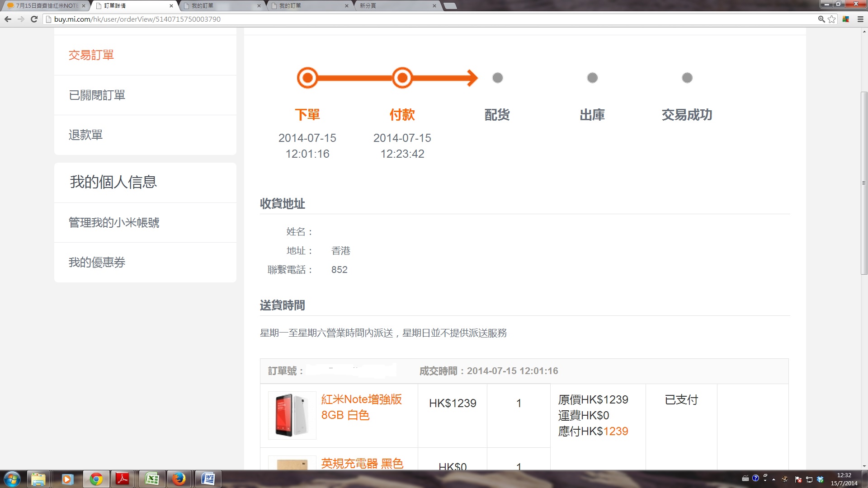Open Excel from the taskbar
Image resolution: width=868 pixels, height=488 pixels.
152,479
